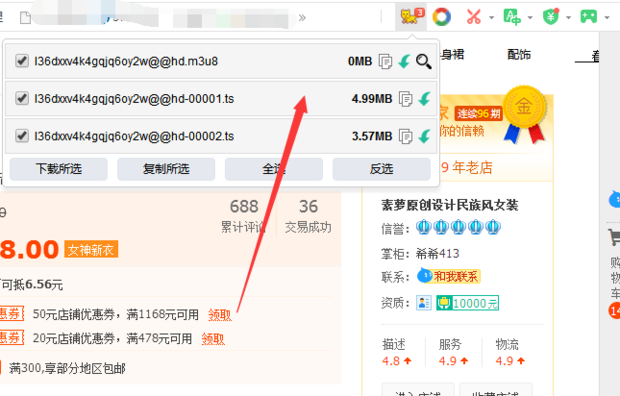
Task: Click 和我联系 Wangwang contact button
Action: (x=449, y=276)
